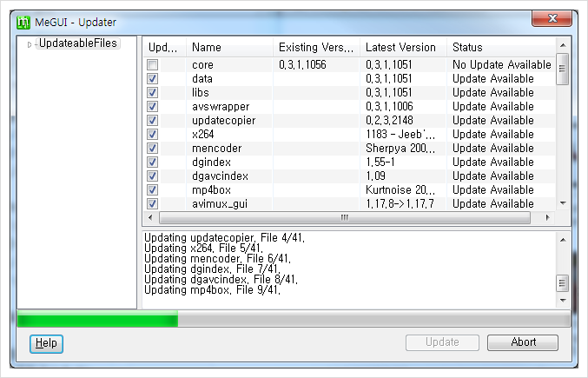The image size is (588, 378).
Task: Click log line 'Updating dgavcindex. File 8/41.'
Action: tap(221, 280)
